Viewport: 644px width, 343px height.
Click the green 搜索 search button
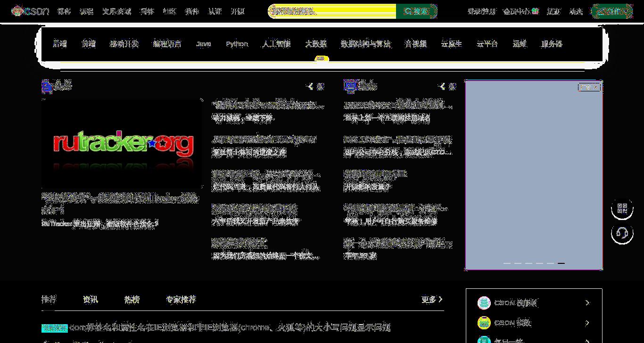tap(417, 11)
